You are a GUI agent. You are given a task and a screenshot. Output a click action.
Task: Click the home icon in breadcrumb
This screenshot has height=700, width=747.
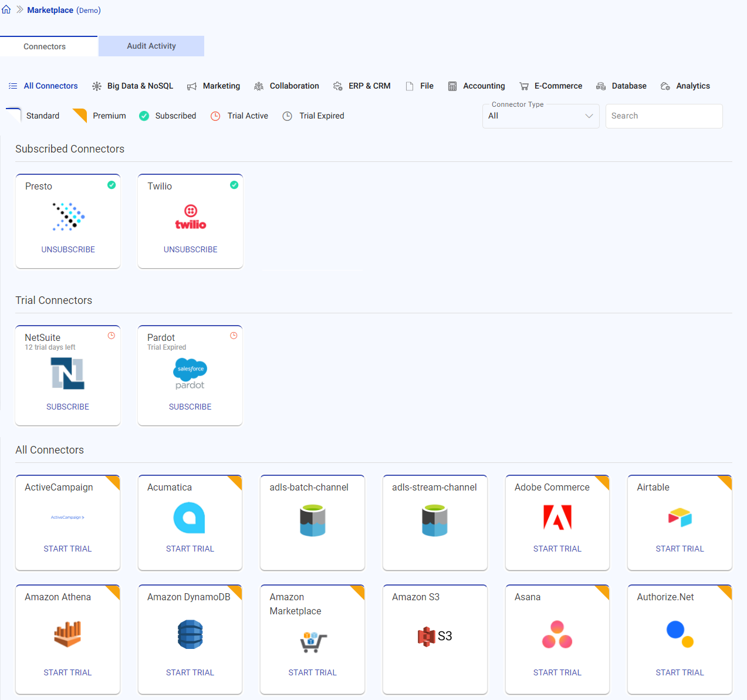(6, 9)
